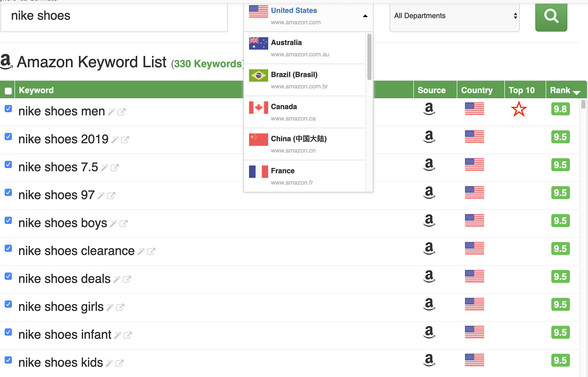Select the Top 10 column header

click(x=522, y=90)
